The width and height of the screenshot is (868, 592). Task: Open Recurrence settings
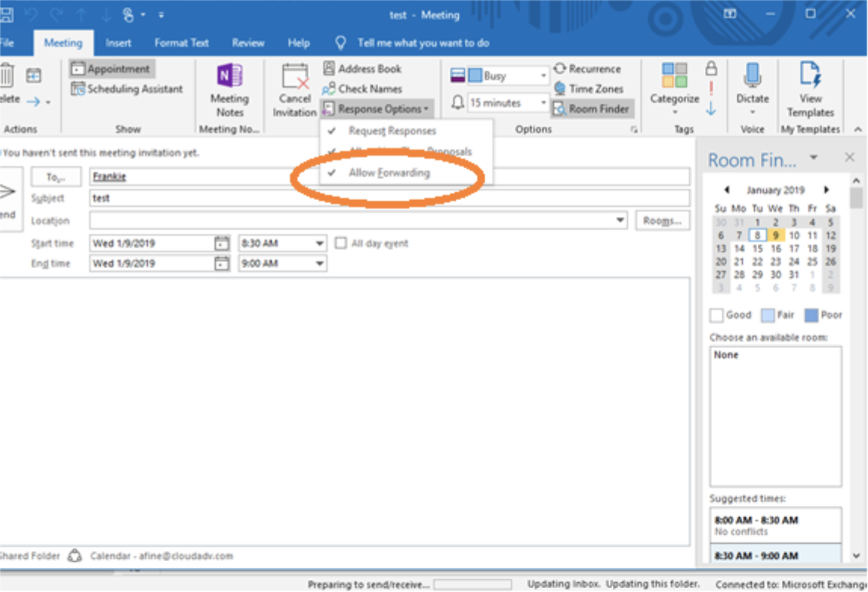(588, 69)
